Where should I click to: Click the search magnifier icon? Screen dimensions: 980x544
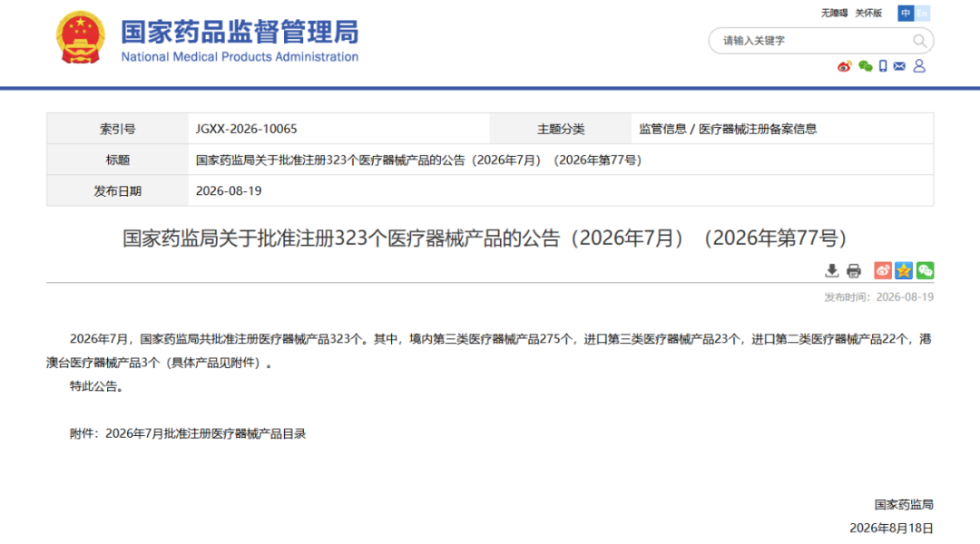point(918,41)
